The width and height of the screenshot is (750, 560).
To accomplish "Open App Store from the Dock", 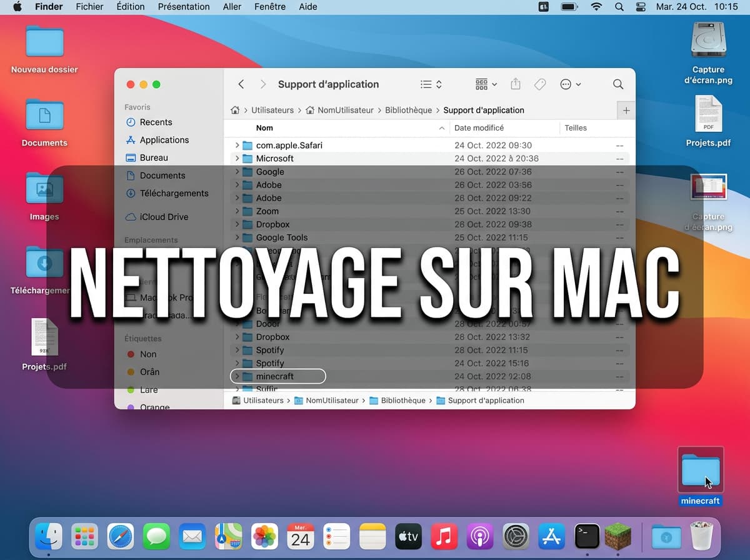I will 552,536.
